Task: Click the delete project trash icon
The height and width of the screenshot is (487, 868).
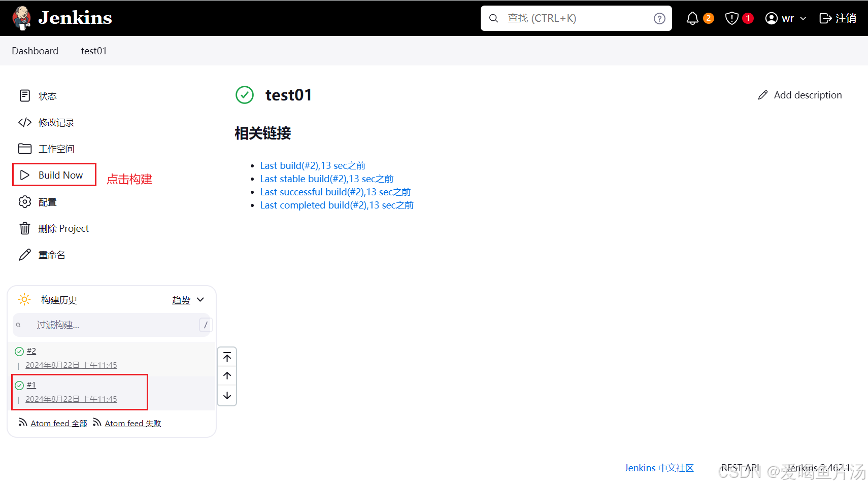Action: point(25,228)
